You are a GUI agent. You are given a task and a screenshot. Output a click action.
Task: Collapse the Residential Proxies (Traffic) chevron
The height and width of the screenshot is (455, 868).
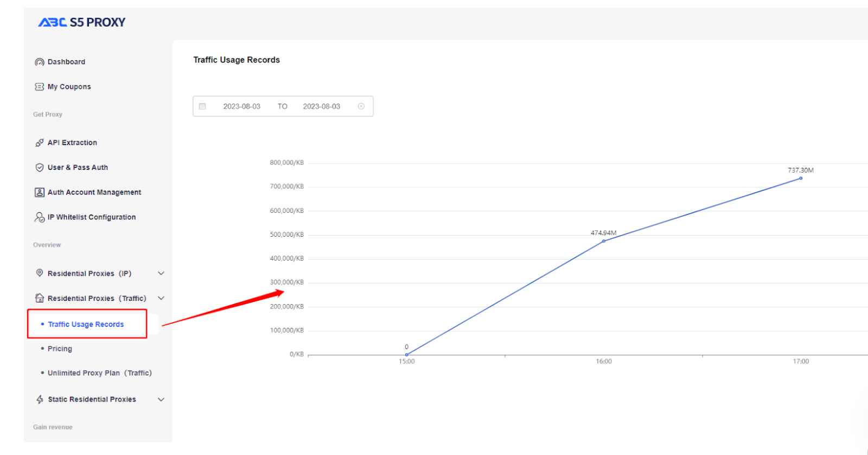pyautogui.click(x=161, y=299)
